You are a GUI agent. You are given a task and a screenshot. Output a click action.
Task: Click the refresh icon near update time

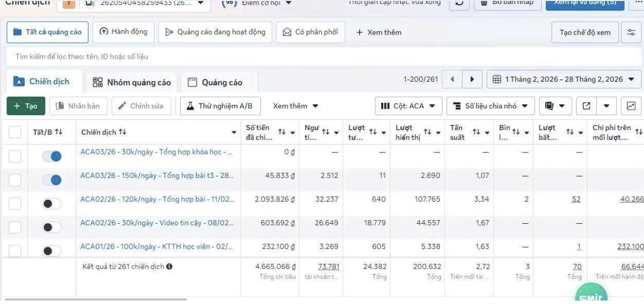[459, 3]
